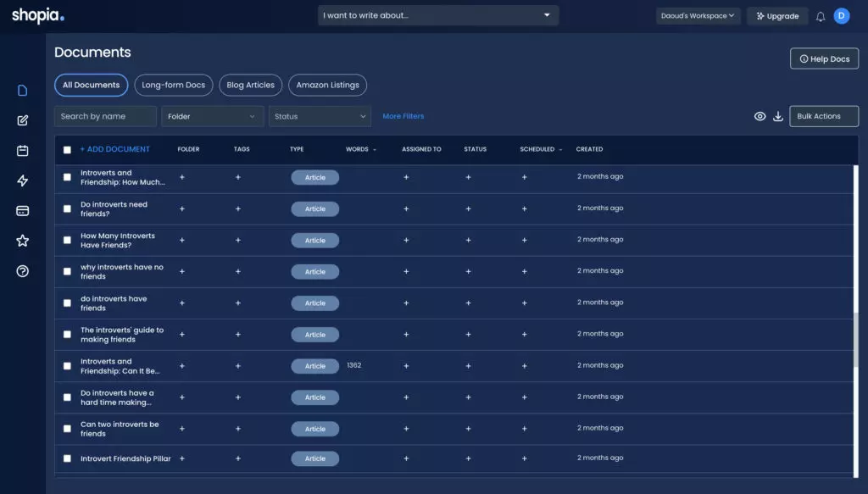Check 'Do introverts have a hard time making...' checkbox
This screenshot has width=868, height=494.
point(67,397)
